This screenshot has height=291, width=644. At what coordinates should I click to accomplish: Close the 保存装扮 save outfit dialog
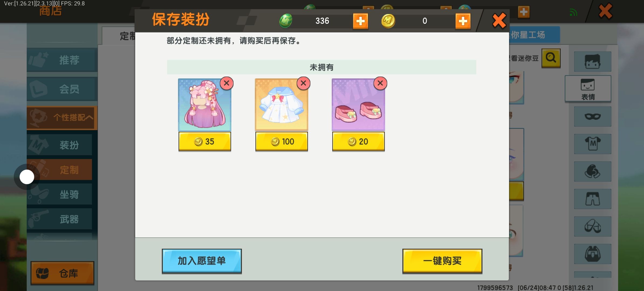(x=499, y=21)
